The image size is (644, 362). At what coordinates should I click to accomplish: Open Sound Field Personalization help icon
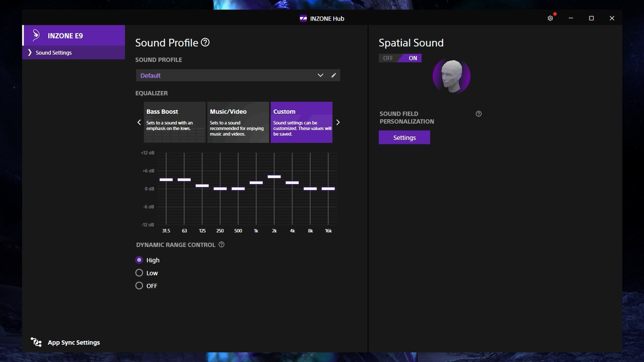click(x=479, y=114)
